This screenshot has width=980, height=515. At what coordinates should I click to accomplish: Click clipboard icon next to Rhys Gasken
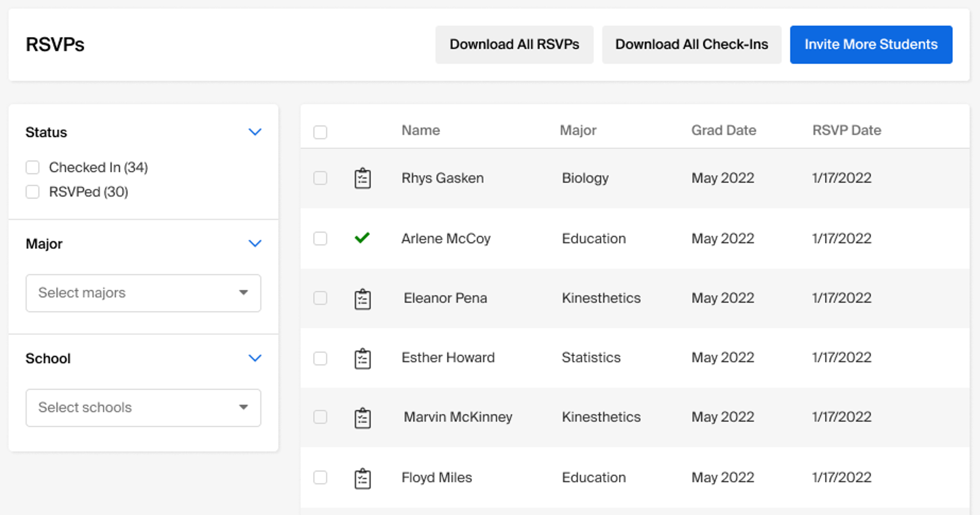(362, 178)
